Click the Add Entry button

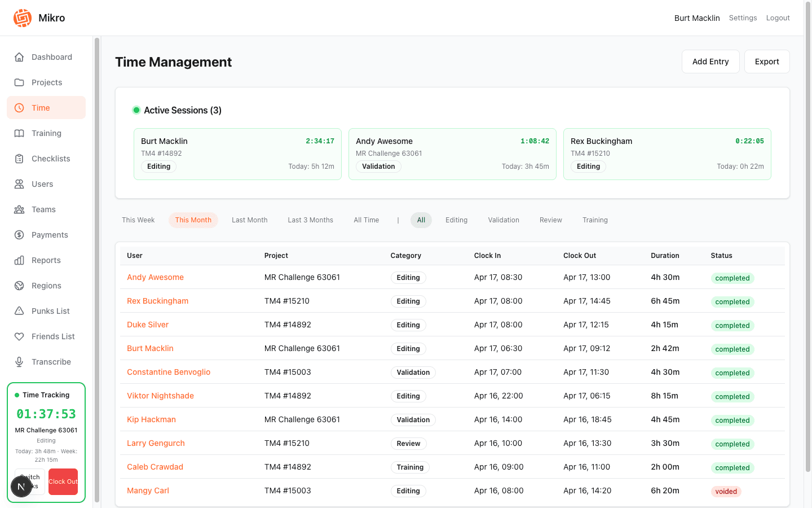point(710,61)
